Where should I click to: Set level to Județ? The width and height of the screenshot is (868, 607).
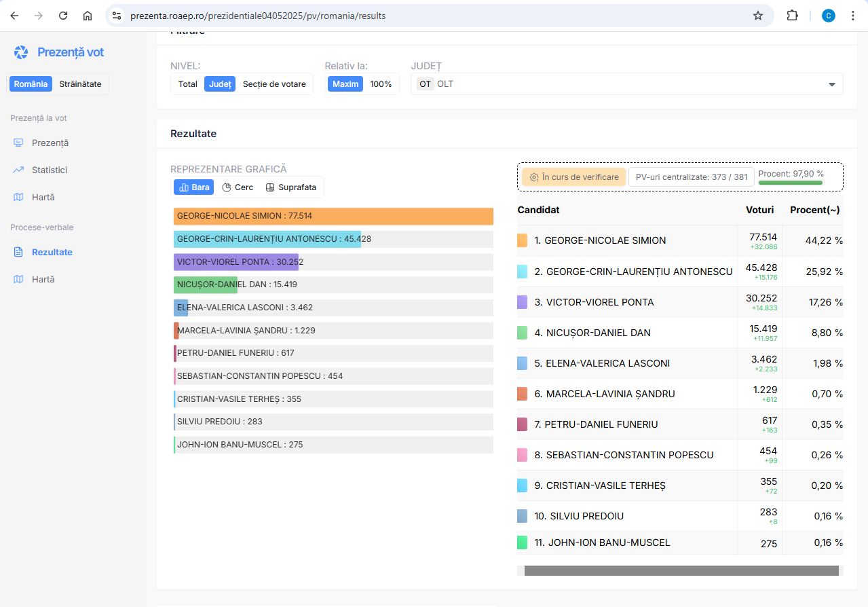220,84
